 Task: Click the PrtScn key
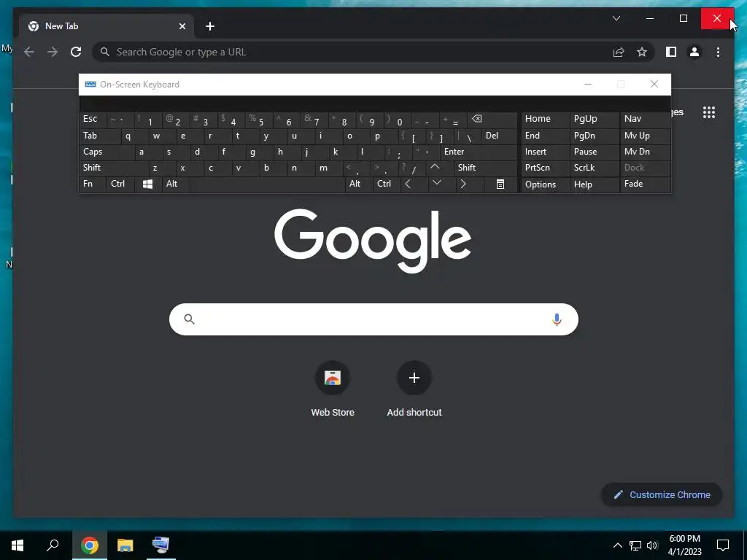pyautogui.click(x=545, y=168)
